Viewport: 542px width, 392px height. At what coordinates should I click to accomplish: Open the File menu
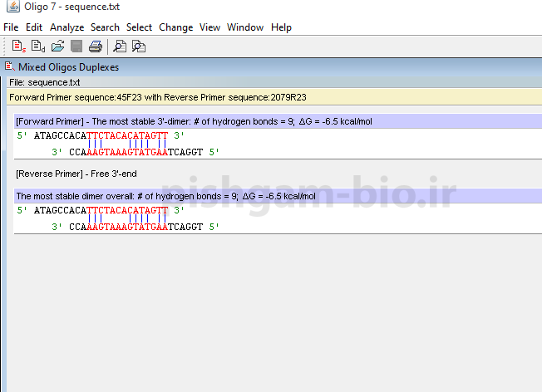pyautogui.click(x=11, y=27)
